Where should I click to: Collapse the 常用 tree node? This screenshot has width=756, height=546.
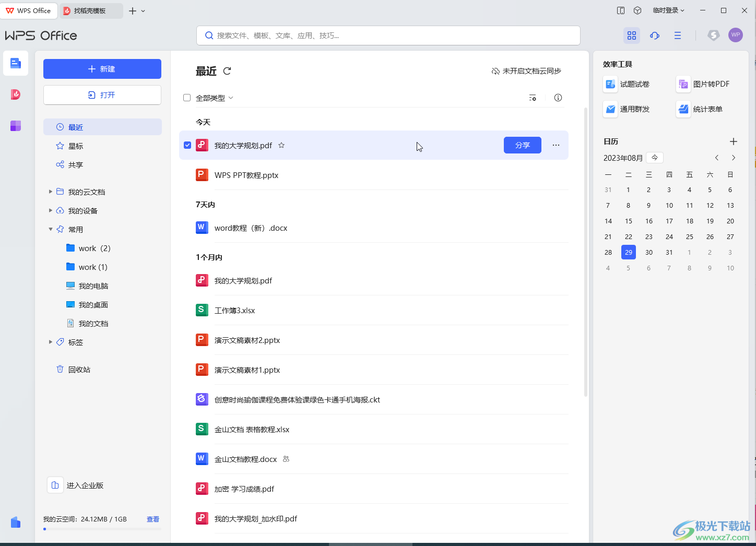coord(50,229)
